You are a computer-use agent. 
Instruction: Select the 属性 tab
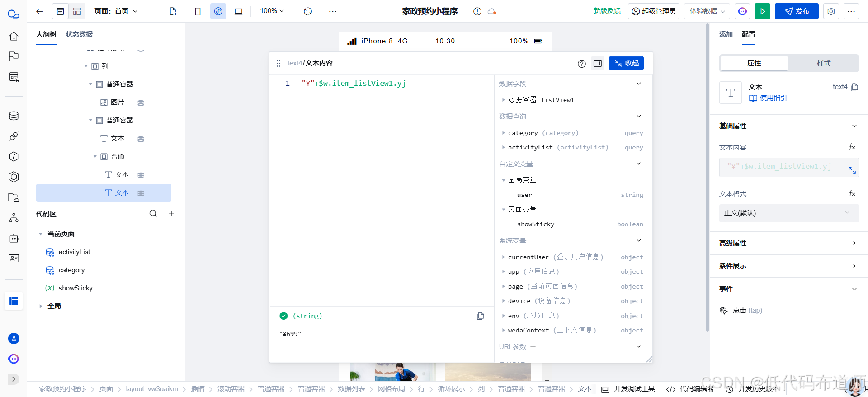point(754,63)
